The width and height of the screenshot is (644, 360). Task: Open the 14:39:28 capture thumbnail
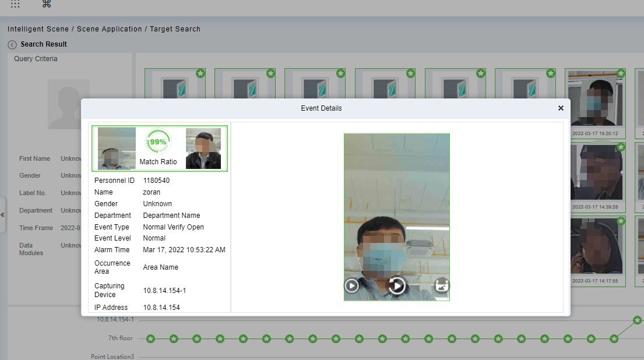pos(594,175)
